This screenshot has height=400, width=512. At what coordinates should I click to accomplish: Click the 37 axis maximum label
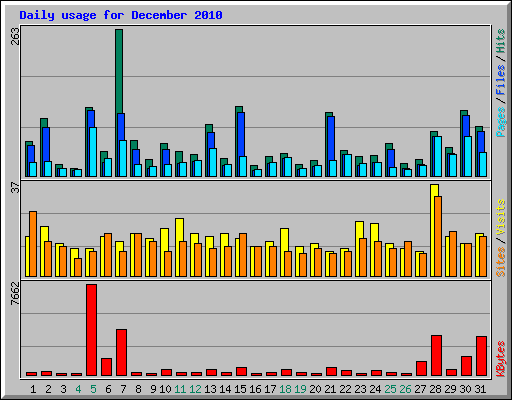pyautogui.click(x=15, y=188)
